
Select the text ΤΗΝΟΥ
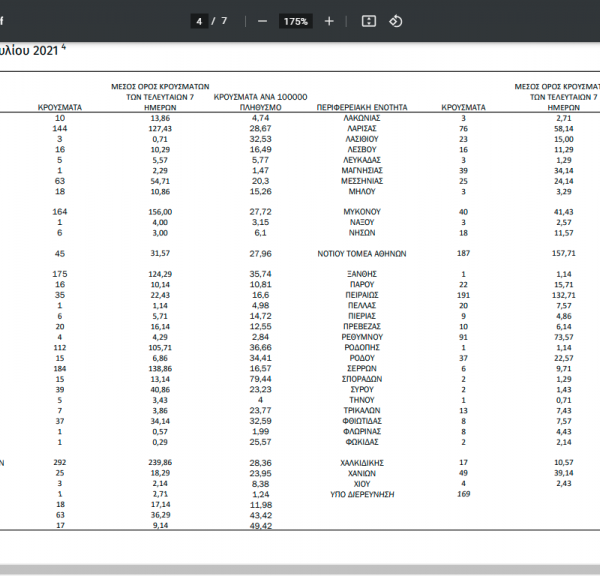pos(362,400)
